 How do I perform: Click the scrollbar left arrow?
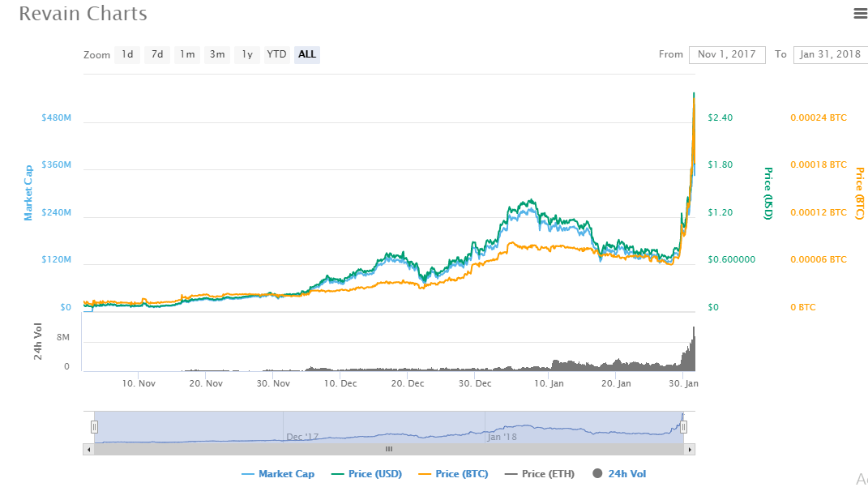(x=88, y=449)
